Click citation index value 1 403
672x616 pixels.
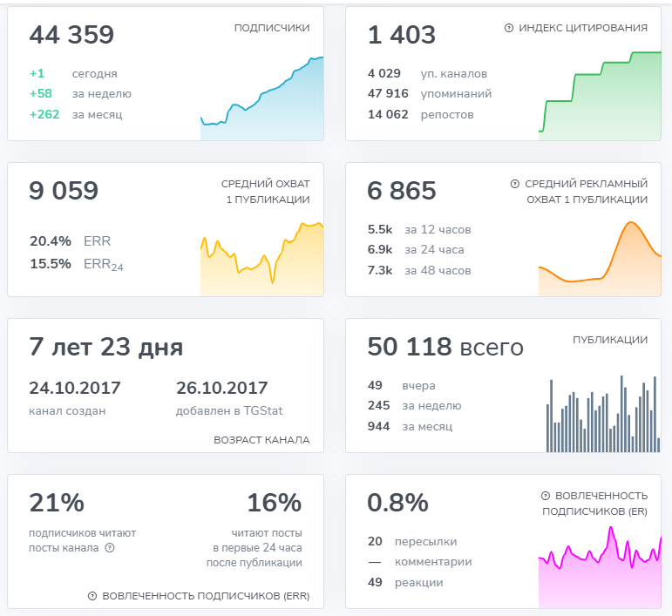402,35
